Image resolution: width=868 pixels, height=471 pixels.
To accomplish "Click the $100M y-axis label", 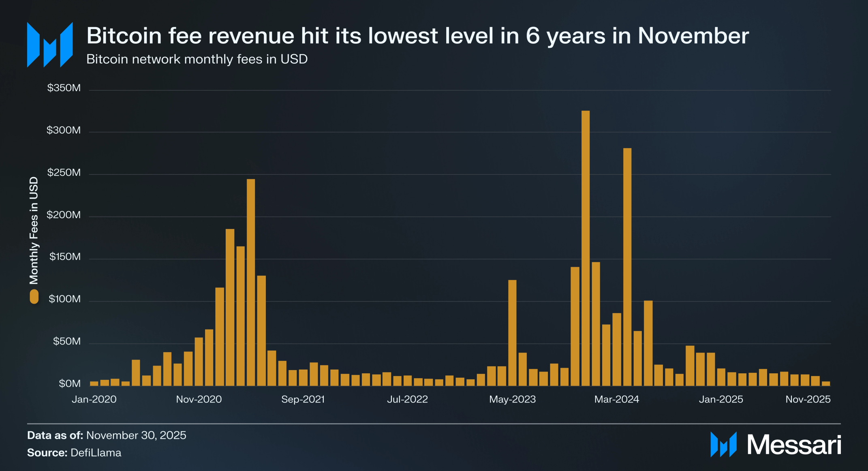I will (x=64, y=299).
